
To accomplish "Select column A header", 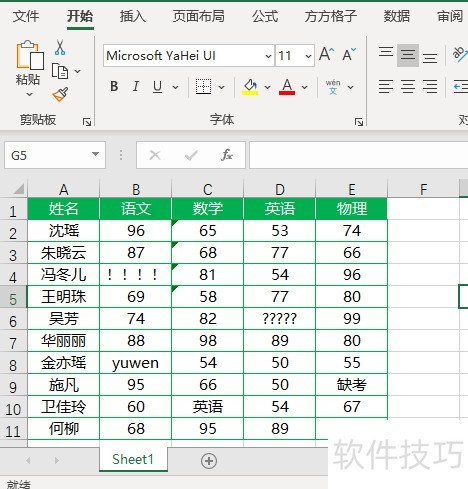I will [x=63, y=189].
